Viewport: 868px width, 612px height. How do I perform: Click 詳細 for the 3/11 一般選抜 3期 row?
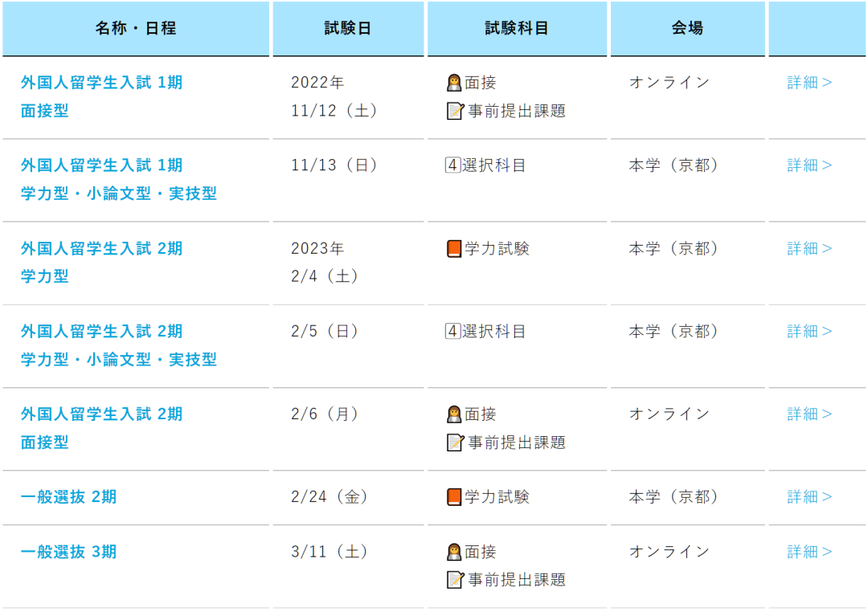pos(809,552)
